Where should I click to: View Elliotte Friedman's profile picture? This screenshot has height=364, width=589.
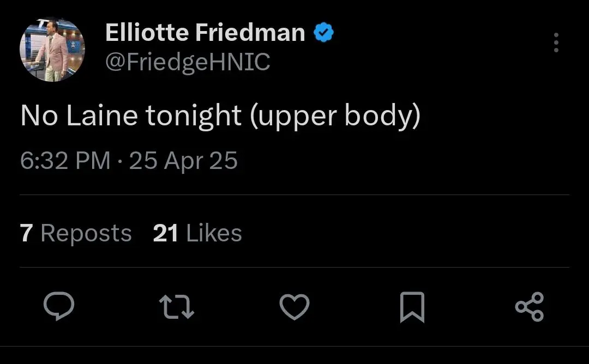(x=52, y=49)
